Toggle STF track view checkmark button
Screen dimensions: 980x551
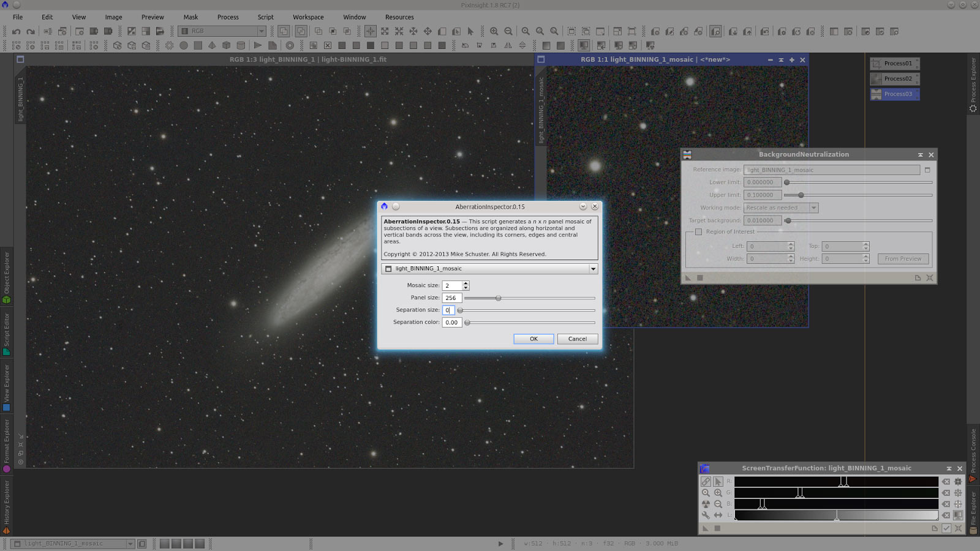click(x=946, y=528)
